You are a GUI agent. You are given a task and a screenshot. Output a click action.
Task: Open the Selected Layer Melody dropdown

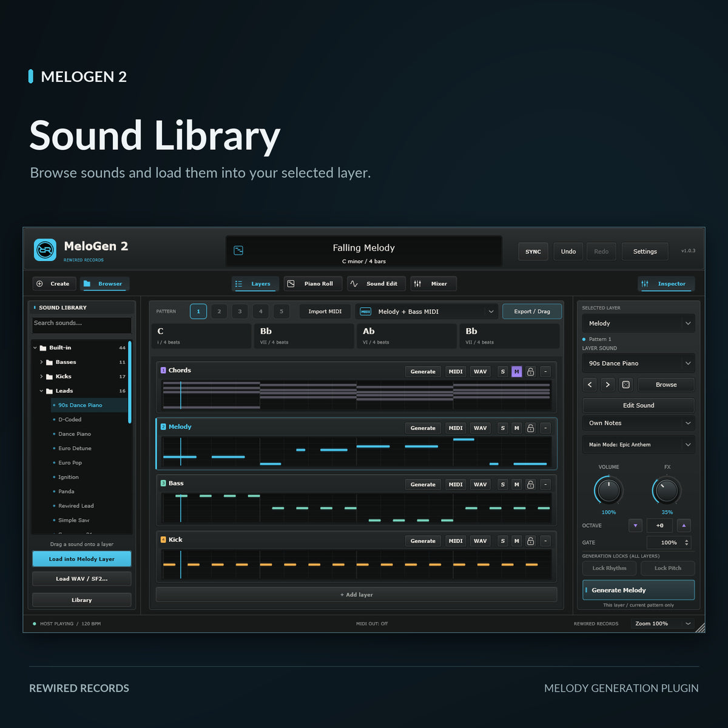click(x=639, y=323)
